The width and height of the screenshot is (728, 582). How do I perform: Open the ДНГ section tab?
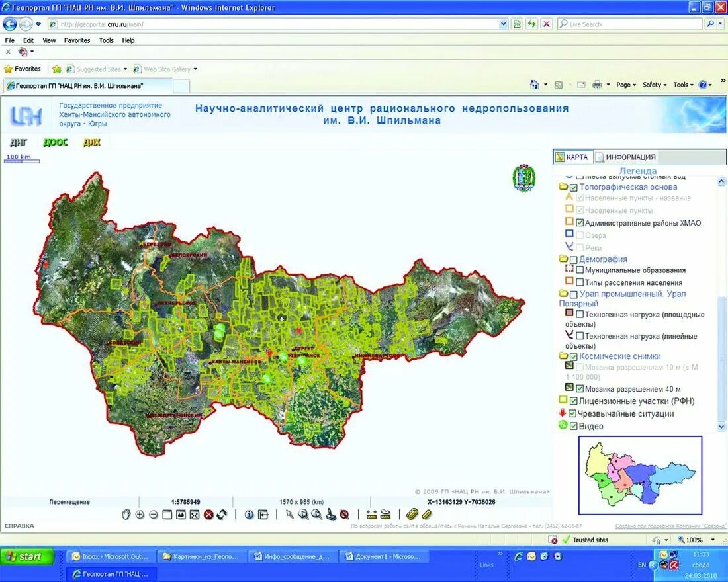(19, 142)
